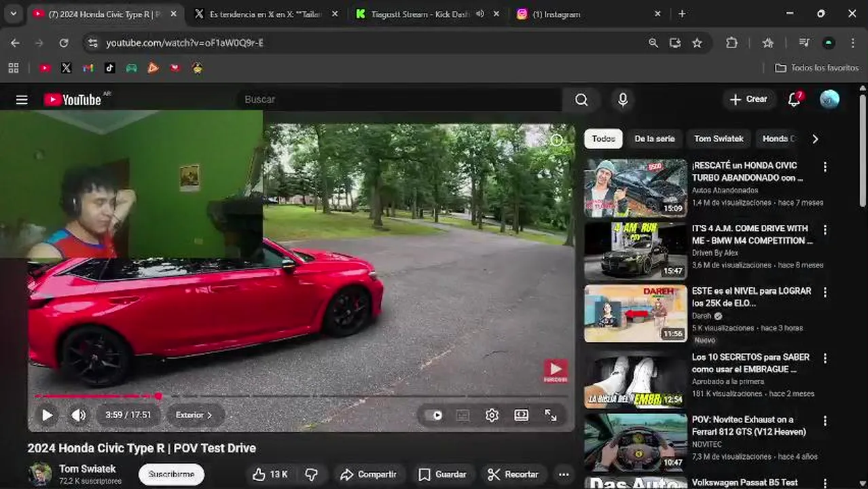Open the Chrome three-dot menu

(853, 43)
